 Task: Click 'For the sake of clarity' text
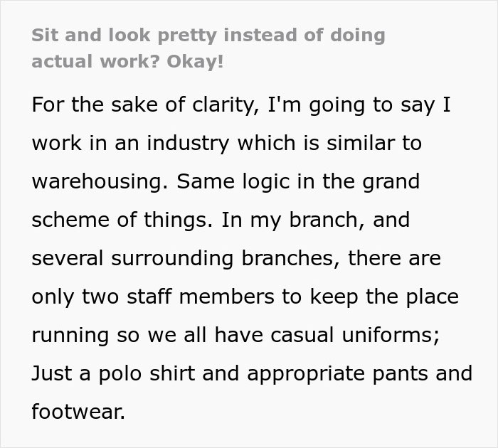point(145,105)
